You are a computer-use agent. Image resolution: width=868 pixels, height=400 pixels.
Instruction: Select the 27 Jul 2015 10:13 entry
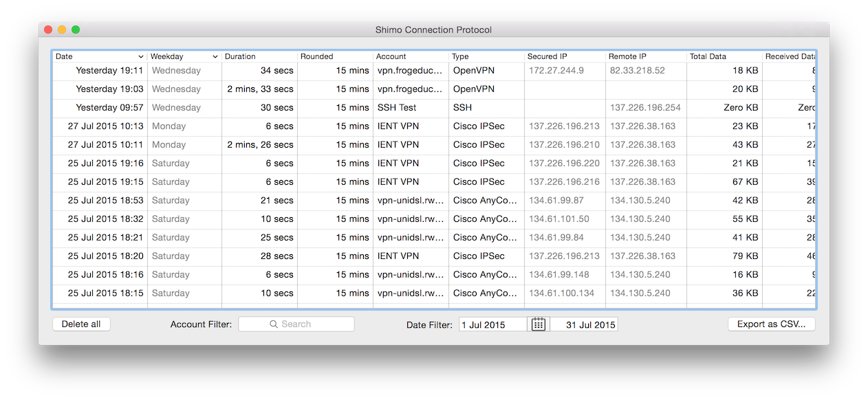click(x=434, y=126)
